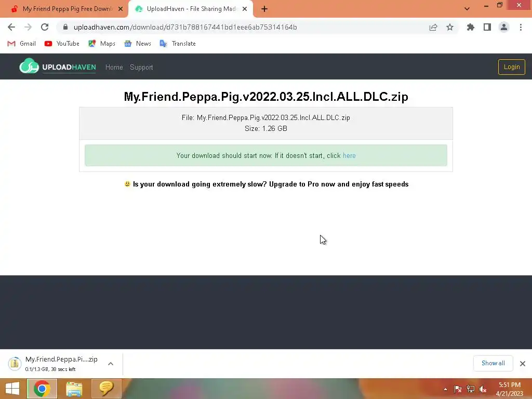Open the side panel icon
532x399 pixels.
click(x=487, y=27)
